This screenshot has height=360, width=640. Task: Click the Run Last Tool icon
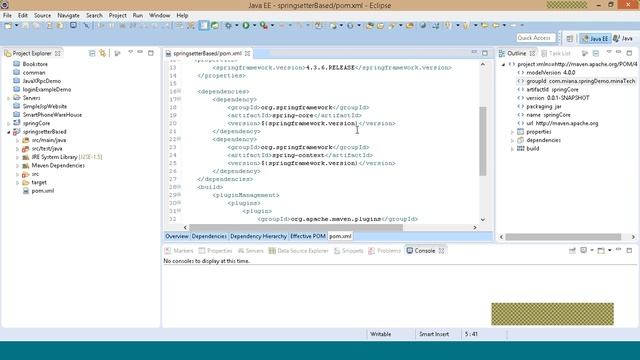[264, 25]
